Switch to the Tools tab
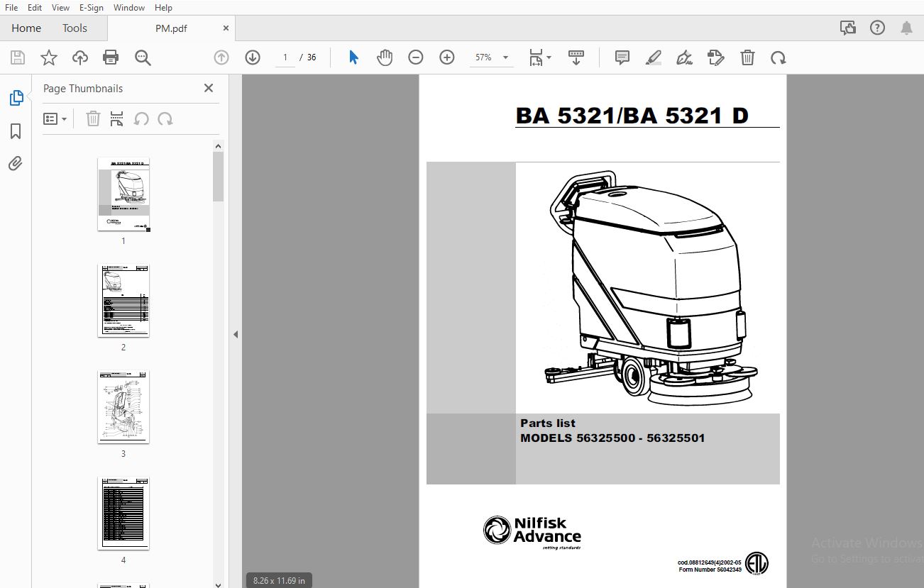924x588 pixels. 75,28
